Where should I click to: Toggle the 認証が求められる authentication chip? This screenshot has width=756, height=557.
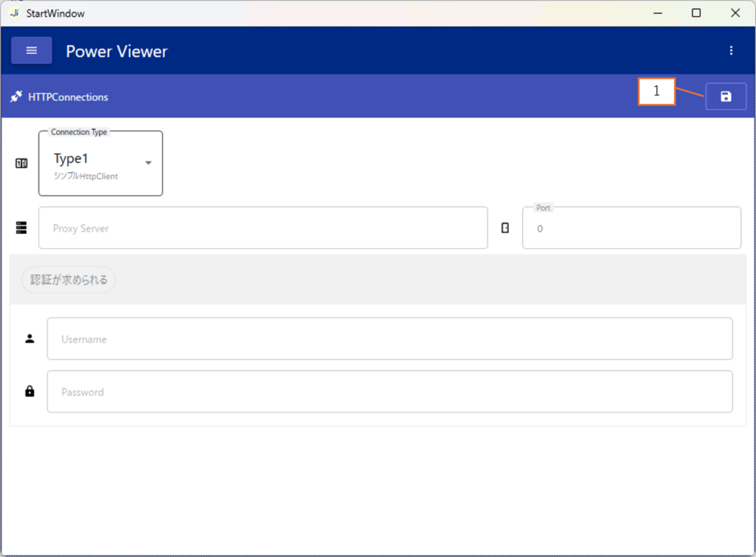[69, 280]
